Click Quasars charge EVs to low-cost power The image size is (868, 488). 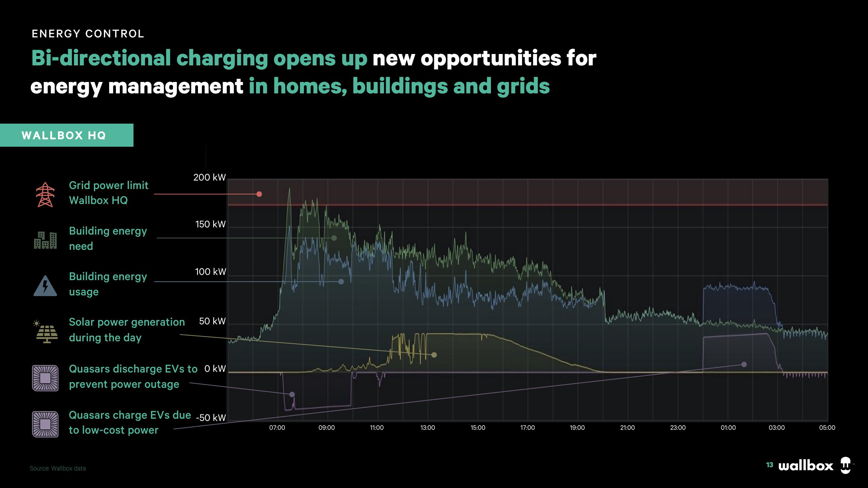pos(130,422)
